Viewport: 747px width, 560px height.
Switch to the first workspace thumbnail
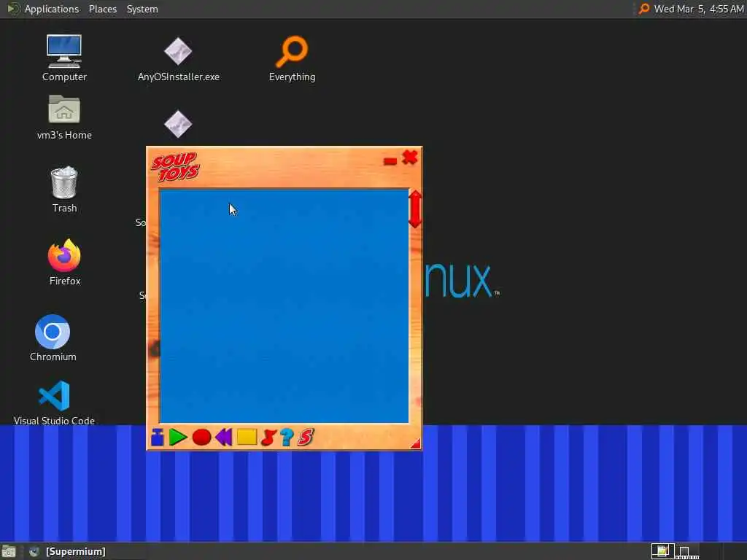click(662, 551)
